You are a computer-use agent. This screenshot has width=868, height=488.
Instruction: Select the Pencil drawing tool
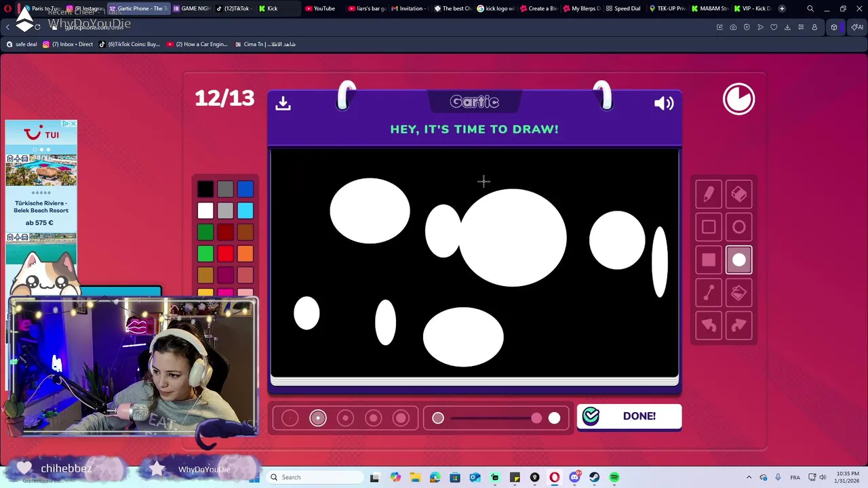[709, 195]
